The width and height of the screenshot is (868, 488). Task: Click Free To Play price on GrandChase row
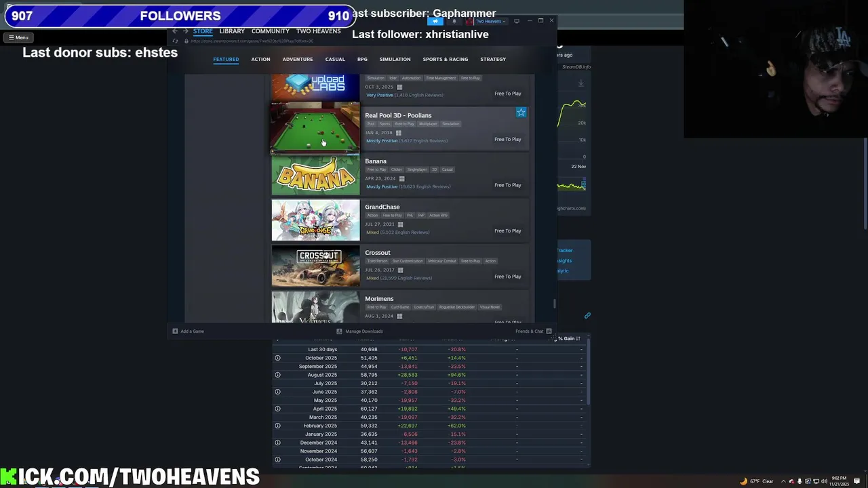click(x=508, y=230)
